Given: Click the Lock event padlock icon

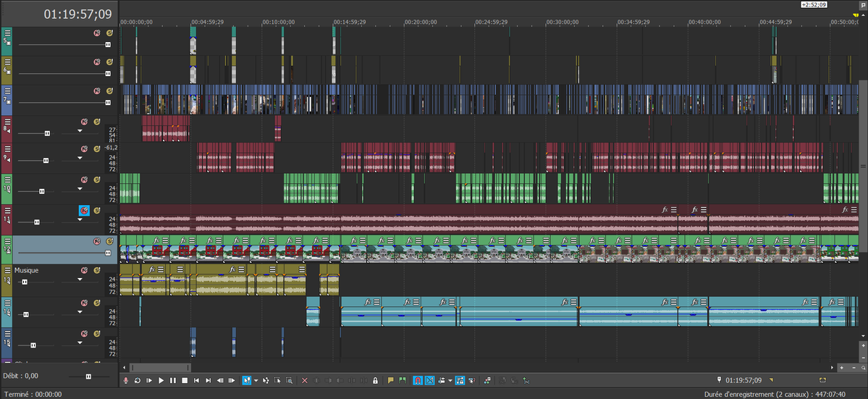Looking at the screenshot, I should tap(375, 380).
